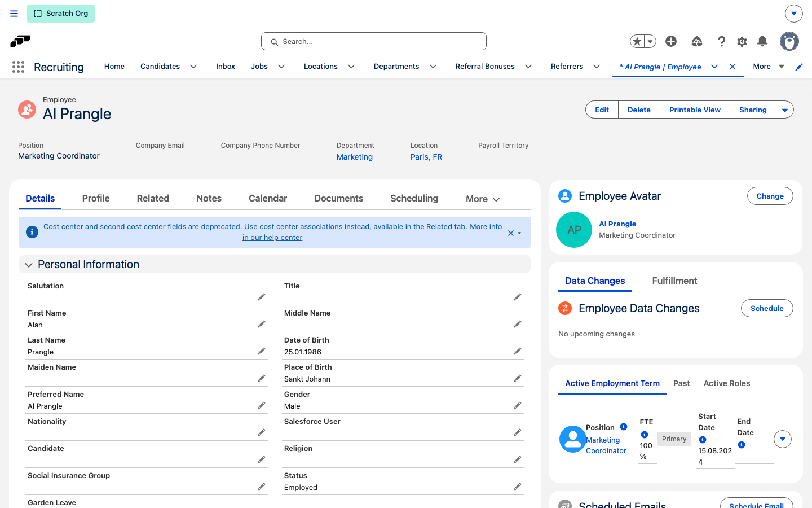Screen dimensions: 812x508
Task: Click in the global Search field
Action: [374, 41]
